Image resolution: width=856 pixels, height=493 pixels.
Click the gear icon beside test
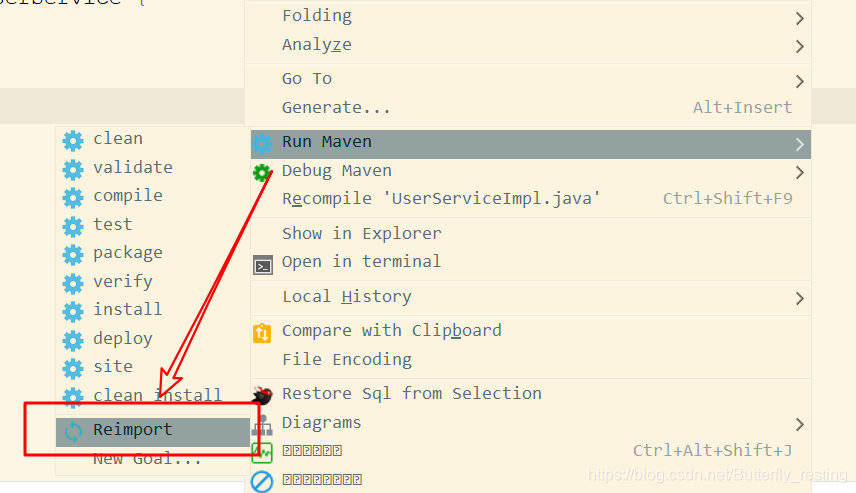coord(73,226)
